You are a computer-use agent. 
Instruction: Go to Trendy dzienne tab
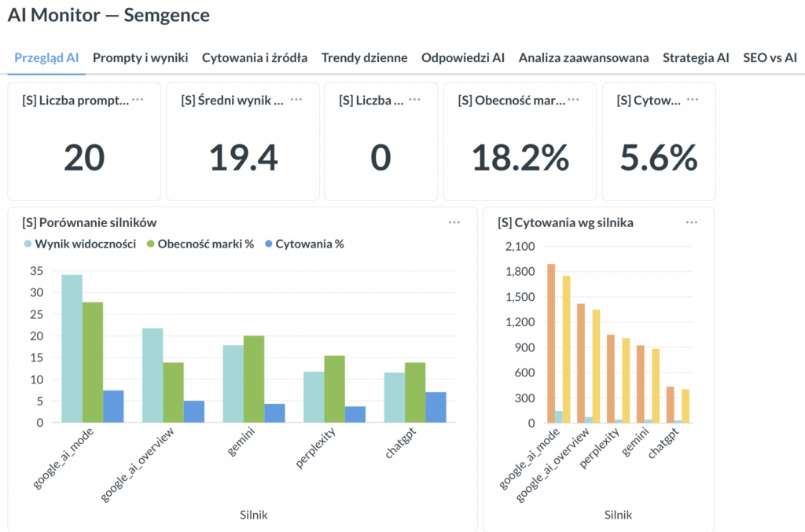[364, 57]
